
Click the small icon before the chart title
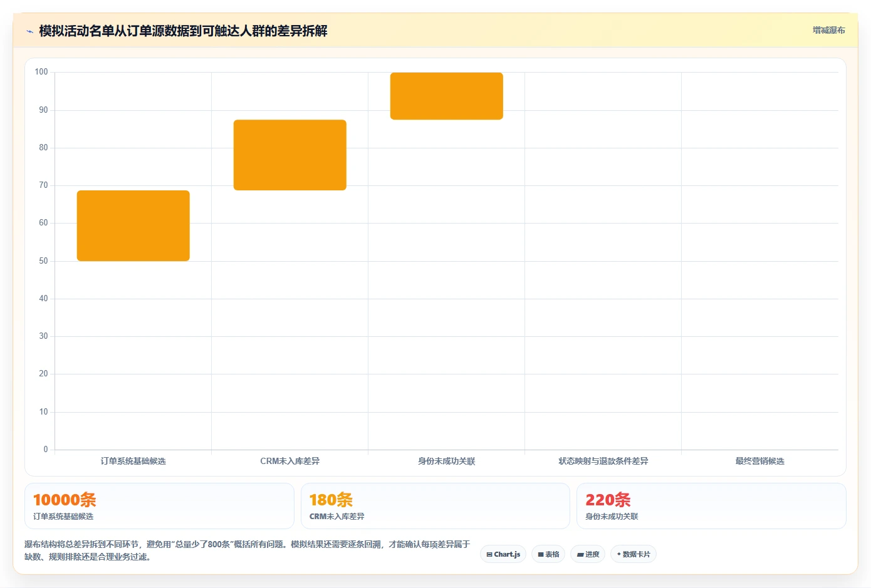click(29, 31)
